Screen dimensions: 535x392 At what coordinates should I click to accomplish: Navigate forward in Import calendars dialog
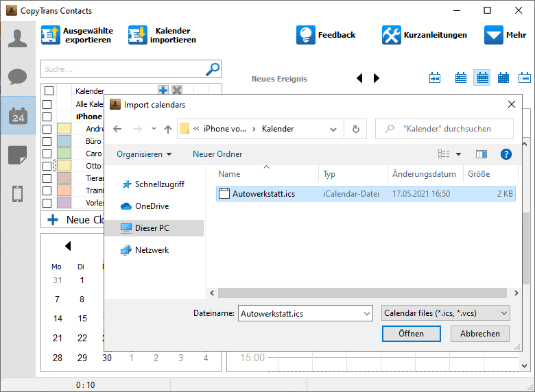(137, 129)
